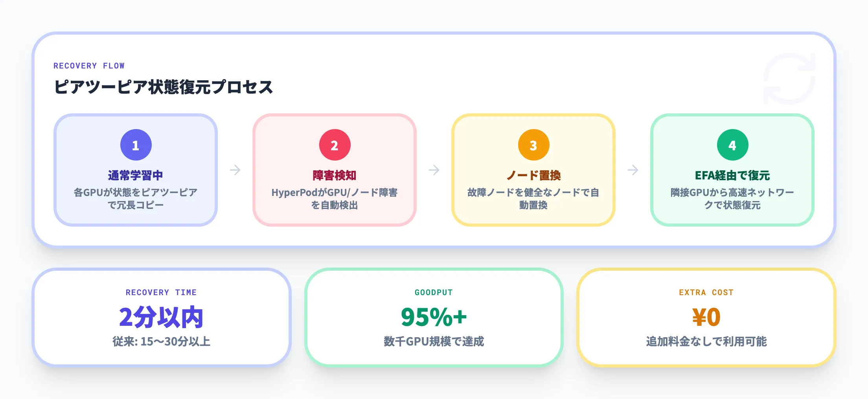Screen dimensions: 868x399
Task: Click the red step 2 circle
Action: pos(335,145)
